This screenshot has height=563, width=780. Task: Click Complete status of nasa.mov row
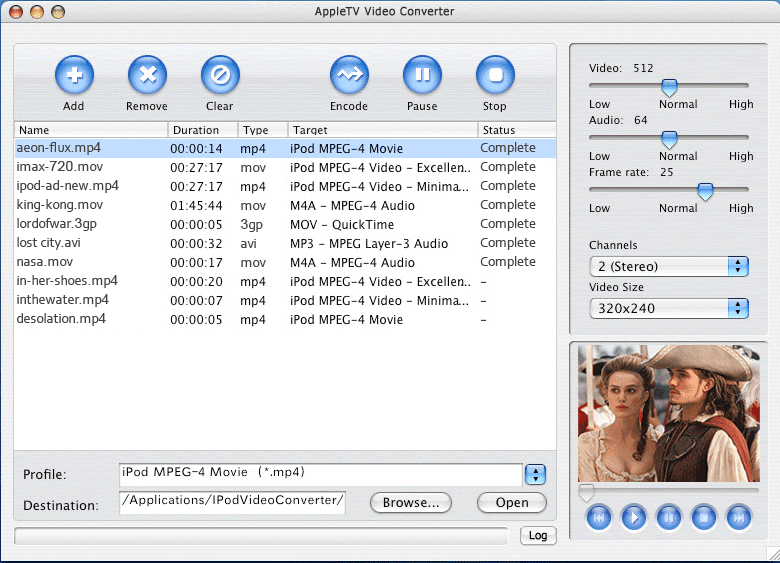[508, 262]
